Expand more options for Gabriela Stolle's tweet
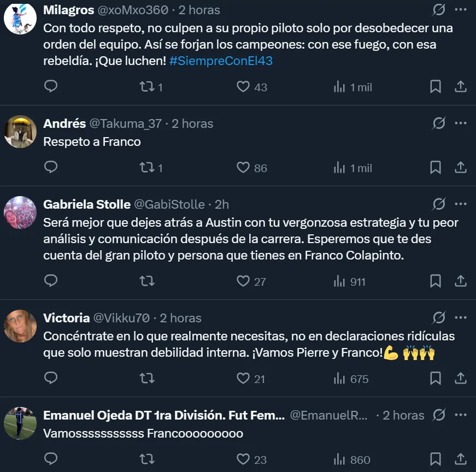The height and width of the screenshot is (472, 476). [460, 204]
